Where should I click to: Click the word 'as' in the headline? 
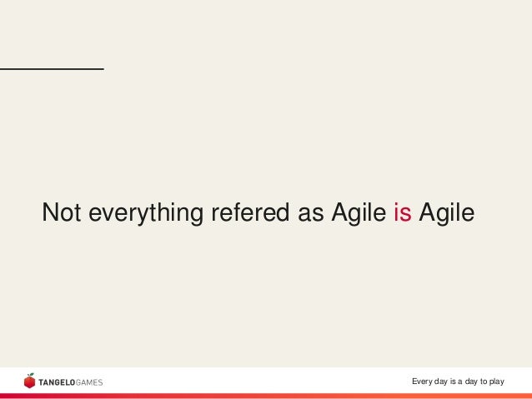click(x=311, y=215)
